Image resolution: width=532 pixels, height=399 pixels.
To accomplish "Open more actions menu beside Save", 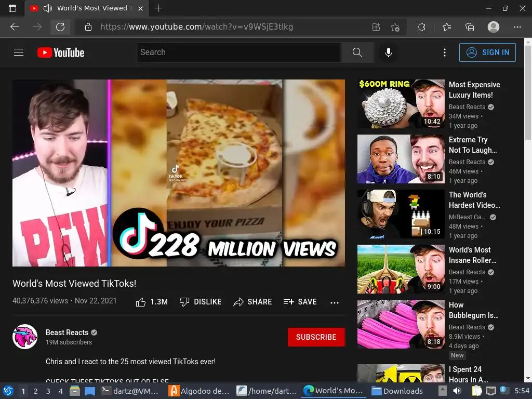I will [x=335, y=302].
